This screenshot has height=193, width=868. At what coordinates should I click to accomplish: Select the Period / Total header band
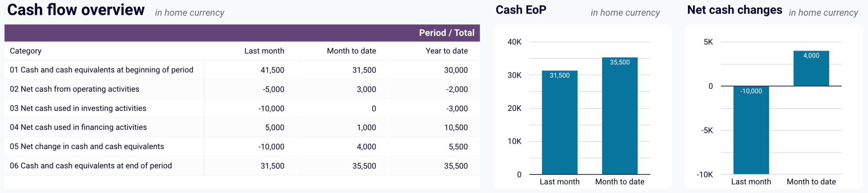point(242,33)
